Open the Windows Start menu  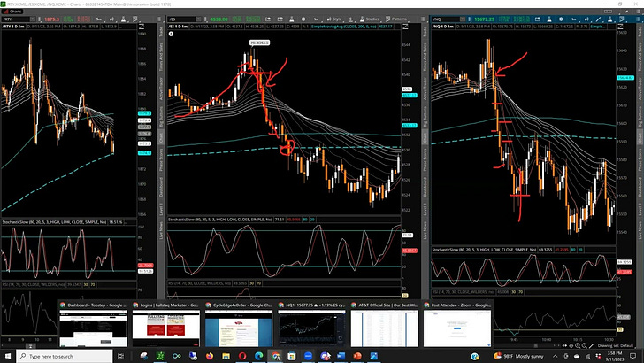point(8,356)
